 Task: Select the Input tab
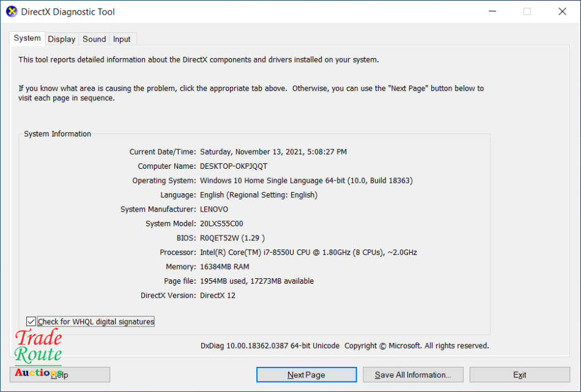[122, 39]
